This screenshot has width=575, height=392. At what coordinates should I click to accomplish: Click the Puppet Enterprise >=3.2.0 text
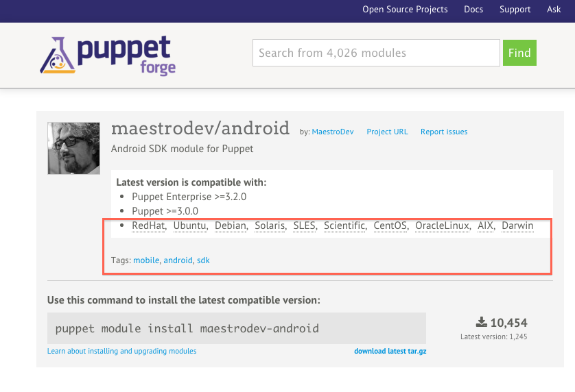point(189,197)
